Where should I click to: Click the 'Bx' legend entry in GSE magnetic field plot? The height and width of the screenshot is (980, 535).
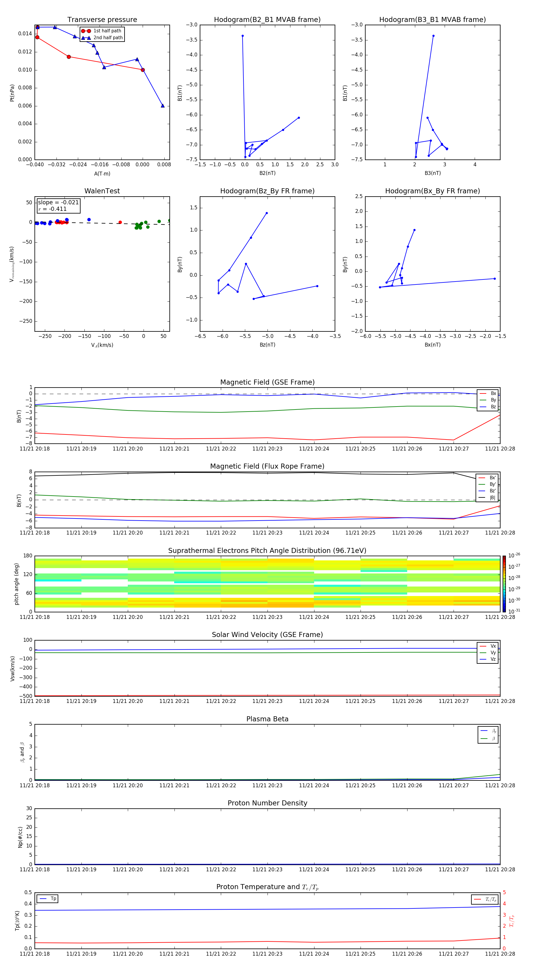(488, 393)
